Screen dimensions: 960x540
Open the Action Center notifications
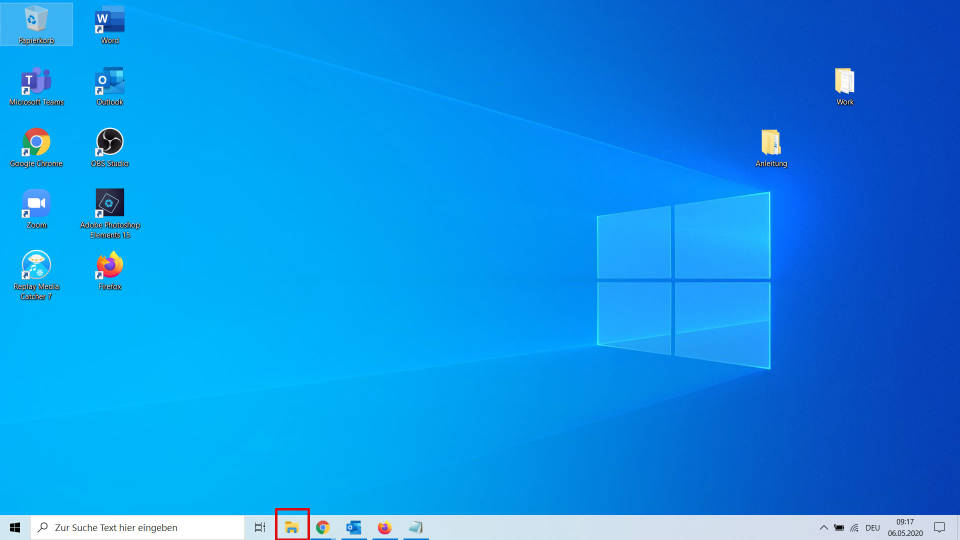939,527
